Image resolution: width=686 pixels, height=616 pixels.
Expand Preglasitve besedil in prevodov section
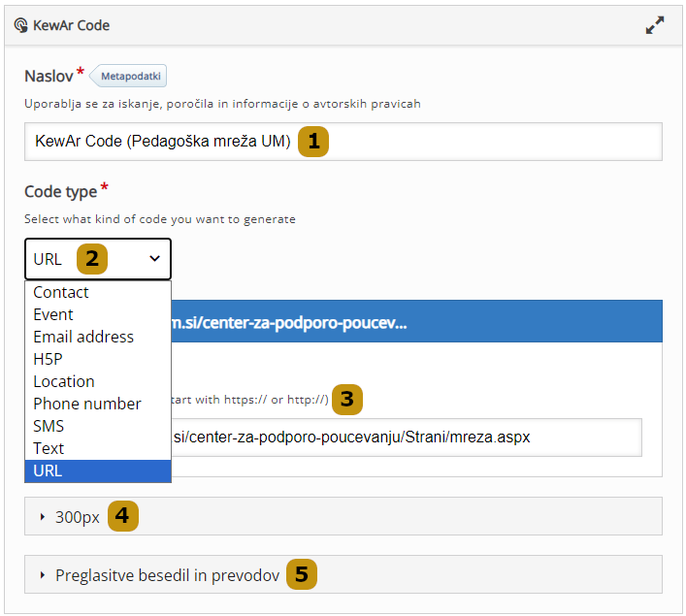(343, 574)
